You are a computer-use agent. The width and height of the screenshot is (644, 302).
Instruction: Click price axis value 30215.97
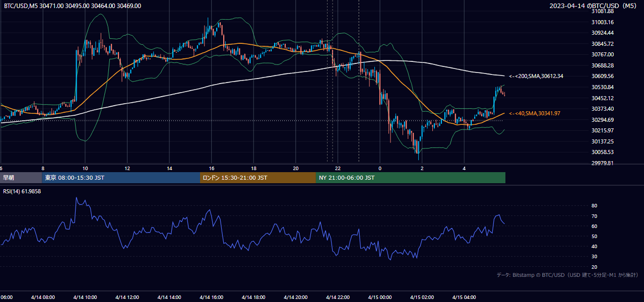[x=603, y=130]
